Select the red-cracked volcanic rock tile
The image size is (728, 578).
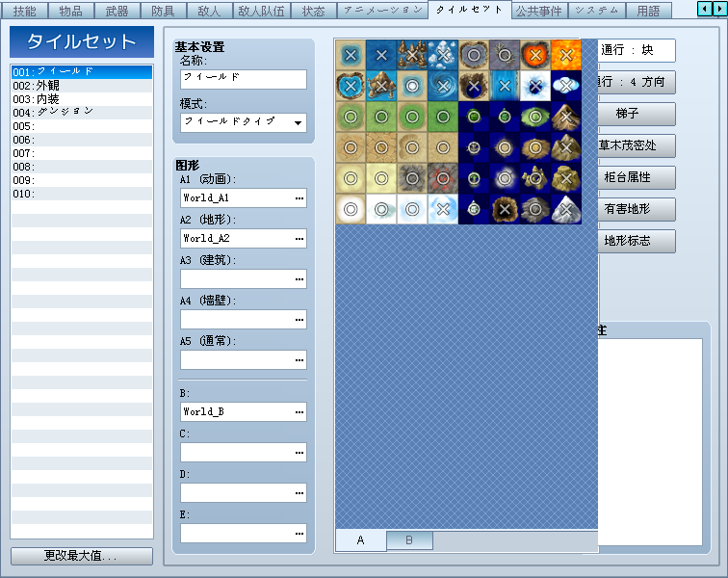click(442, 178)
